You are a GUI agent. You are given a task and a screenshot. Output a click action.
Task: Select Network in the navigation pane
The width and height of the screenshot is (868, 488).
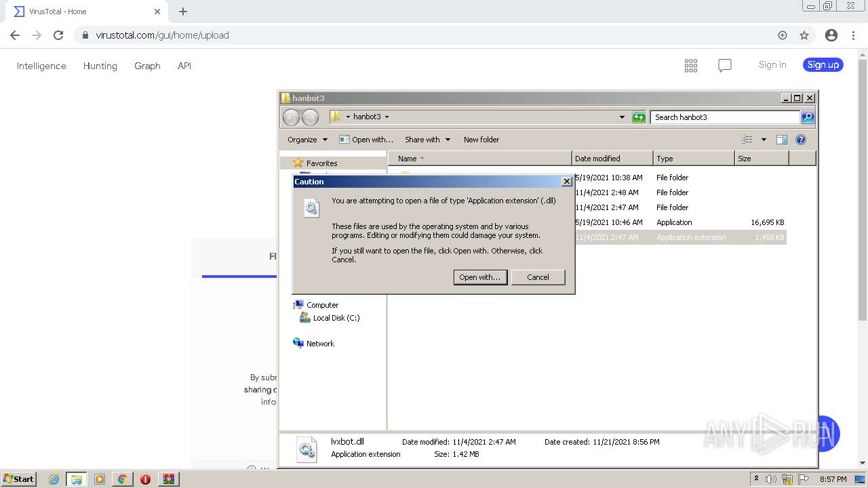(x=320, y=344)
